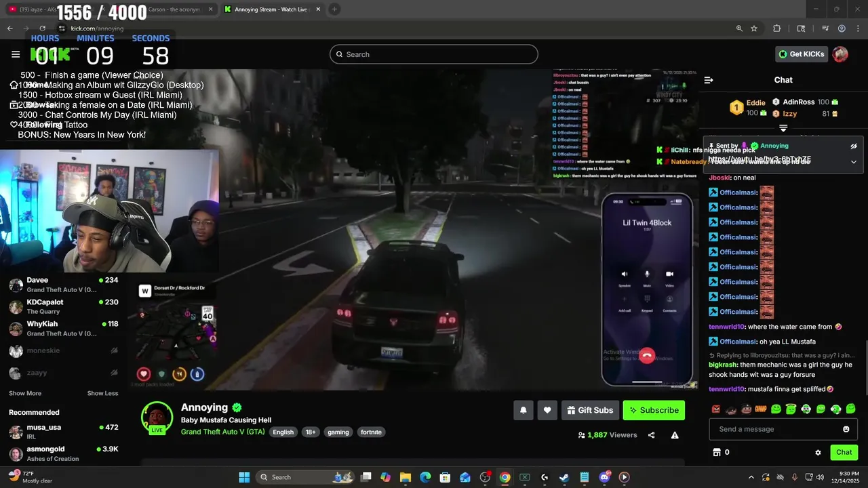Open a new browser tab
The image size is (868, 488).
(x=334, y=9)
